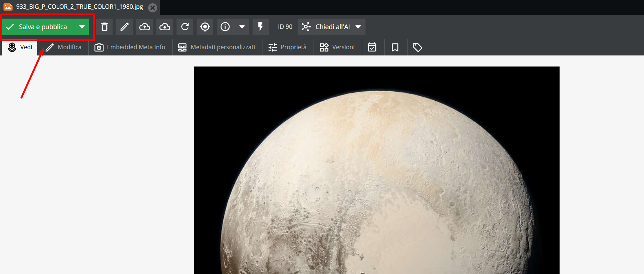Switch to Metadati personalizzati tab
The width and height of the screenshot is (644, 274).
pyautogui.click(x=217, y=47)
